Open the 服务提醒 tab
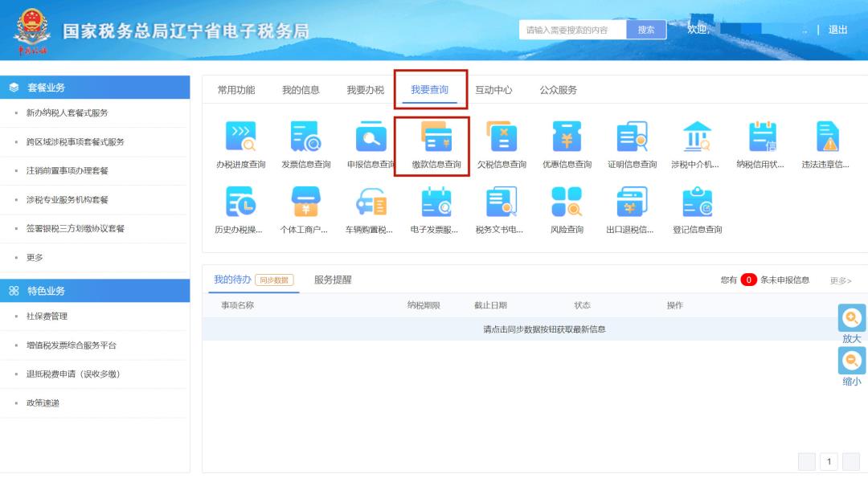 (x=333, y=280)
